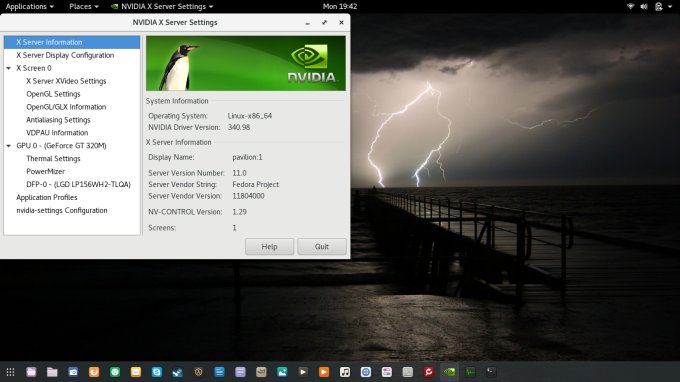
Task: Click the driver version value 340.98
Action: coord(239,127)
